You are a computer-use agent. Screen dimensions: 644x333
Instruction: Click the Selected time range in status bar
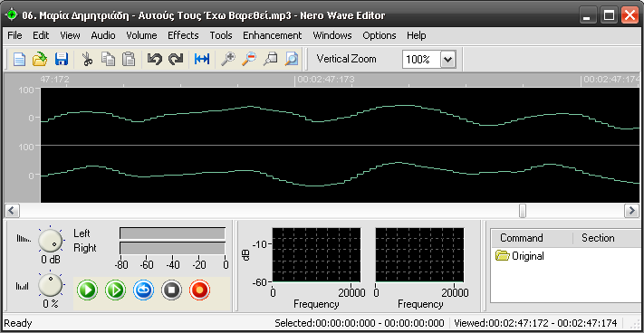click(x=360, y=323)
